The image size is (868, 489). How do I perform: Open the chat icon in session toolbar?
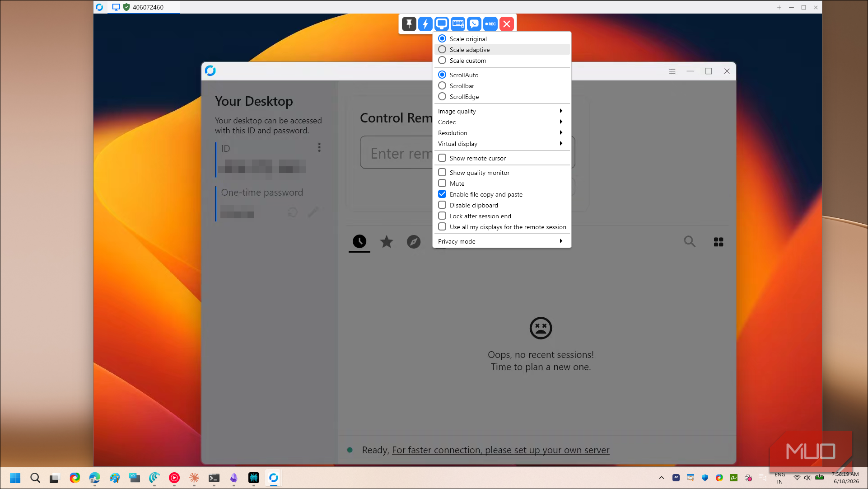(474, 24)
